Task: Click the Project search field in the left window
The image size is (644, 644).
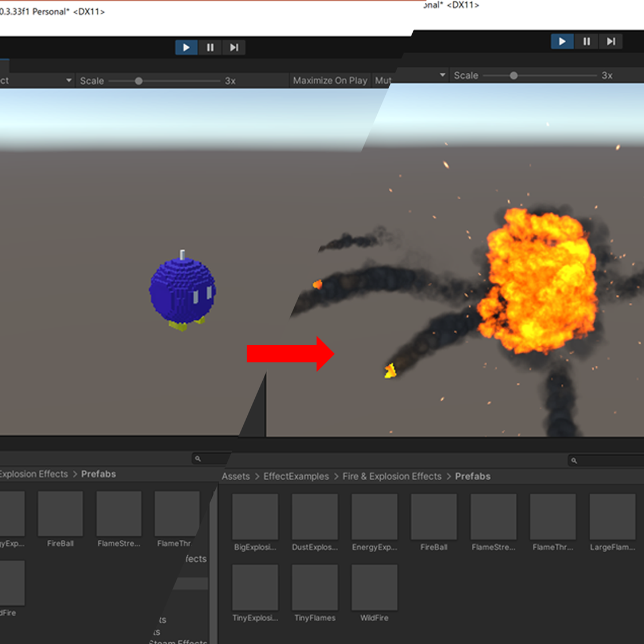Action: pyautogui.click(x=211, y=459)
